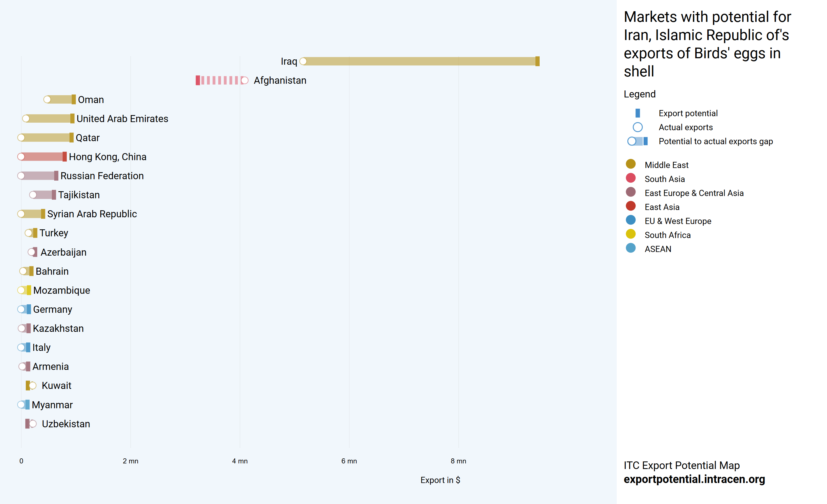Click the Export potential legend icon
Image resolution: width=827 pixels, height=504 pixels.
coord(638,113)
